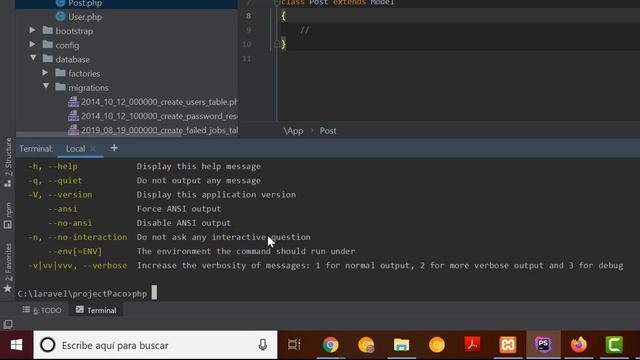Image resolution: width=640 pixels, height=360 pixels.
Task: Select the bootstrap folder icon
Action: pyautogui.click(x=48, y=31)
